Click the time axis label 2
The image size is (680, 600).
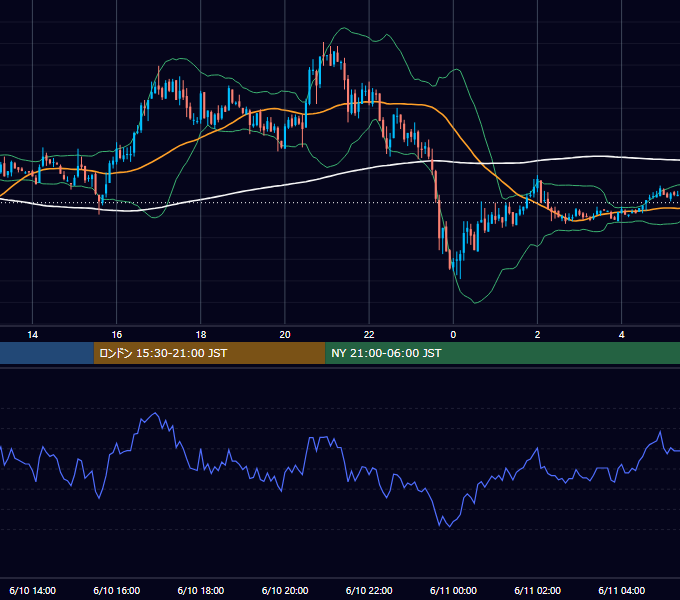click(x=537, y=335)
